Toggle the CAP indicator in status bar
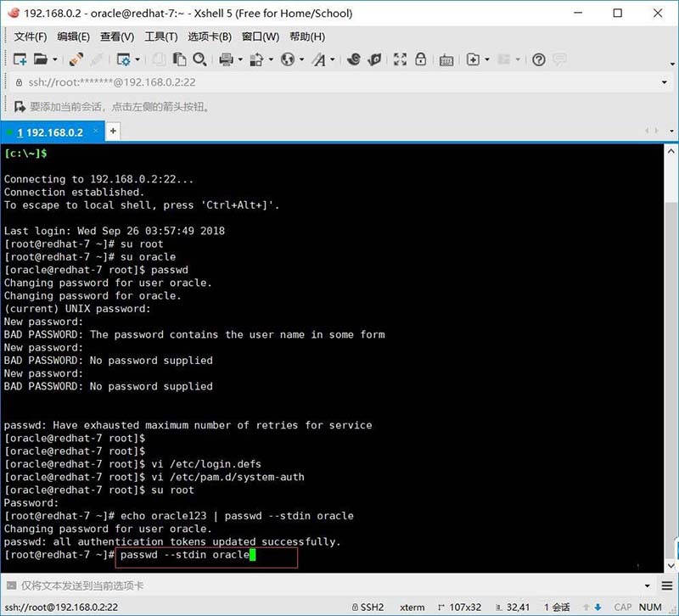This screenshot has height=616, width=679. click(624, 607)
